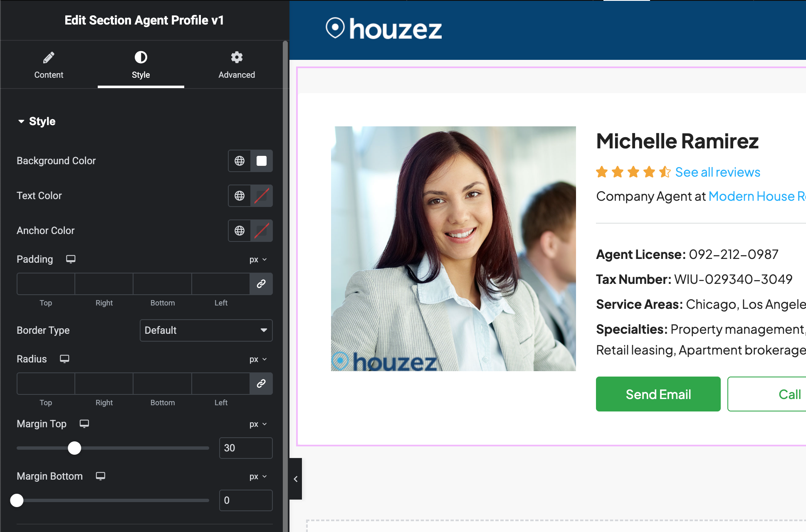Open the Text Color global colors picker
Image resolution: width=806 pixels, height=532 pixels.
point(239,196)
